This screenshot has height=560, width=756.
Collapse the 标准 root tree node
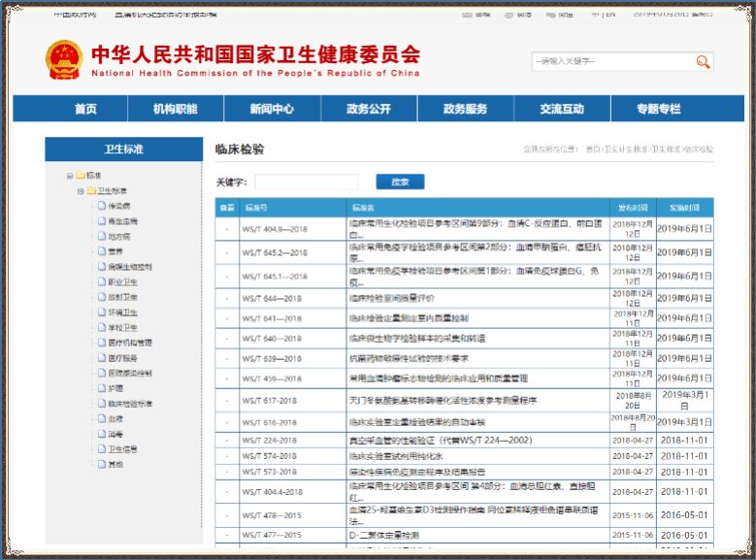tap(70, 176)
